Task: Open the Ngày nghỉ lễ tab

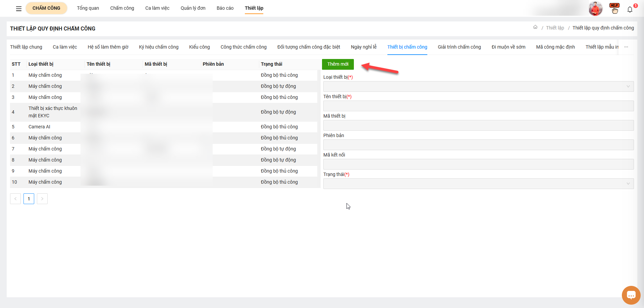Action: [364, 47]
